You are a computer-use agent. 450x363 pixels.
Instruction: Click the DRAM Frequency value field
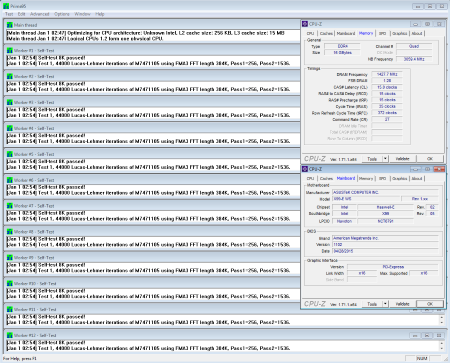(387, 74)
